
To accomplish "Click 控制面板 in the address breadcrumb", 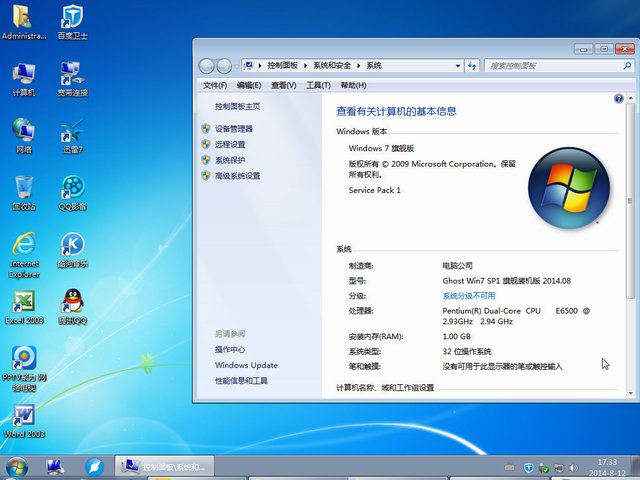I will click(282, 66).
